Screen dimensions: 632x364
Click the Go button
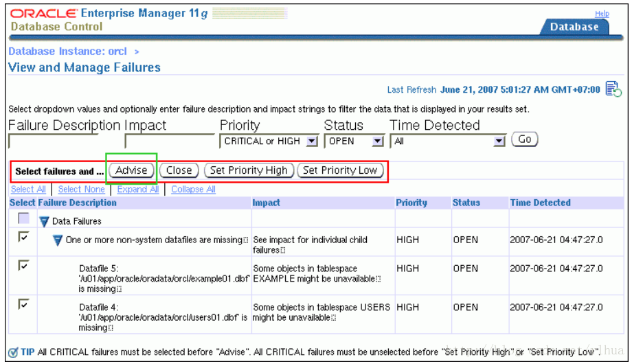click(524, 139)
